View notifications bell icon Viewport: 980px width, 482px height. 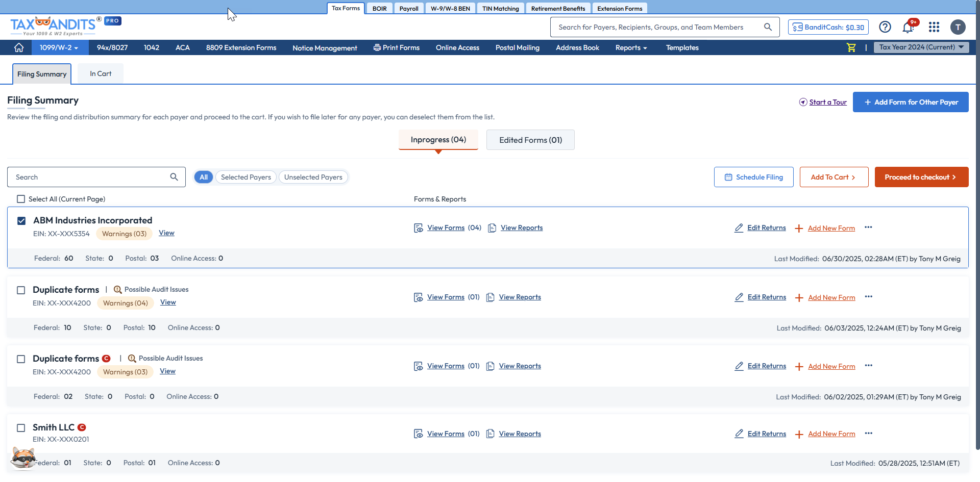click(908, 27)
